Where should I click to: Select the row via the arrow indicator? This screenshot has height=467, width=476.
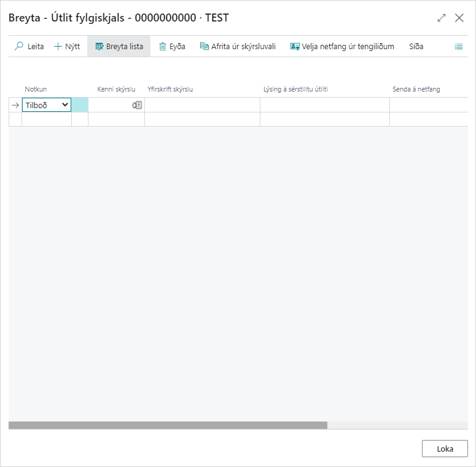[15, 105]
